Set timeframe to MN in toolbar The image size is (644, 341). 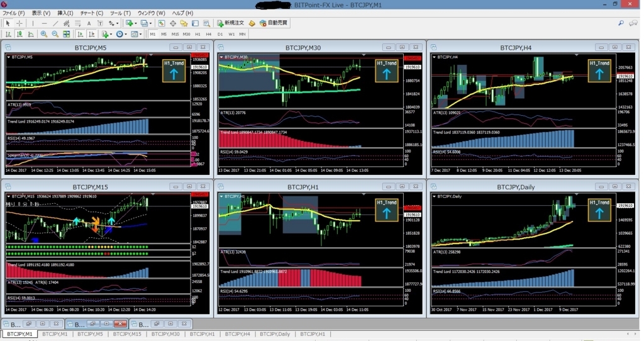242,34
